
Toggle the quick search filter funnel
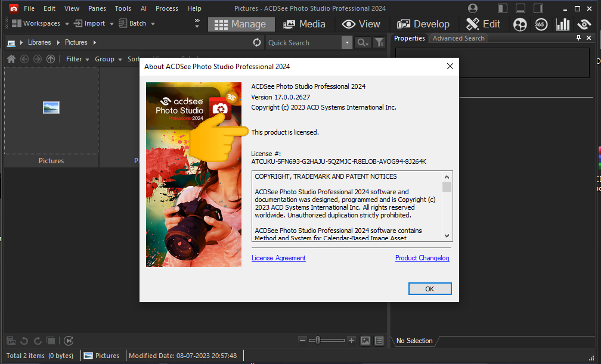tap(379, 42)
